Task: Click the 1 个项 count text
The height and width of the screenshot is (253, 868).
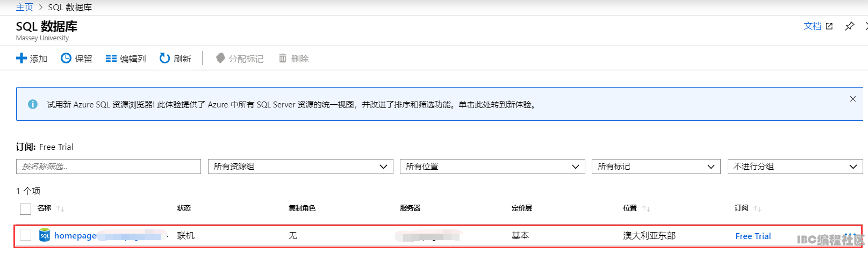Action: click(28, 191)
